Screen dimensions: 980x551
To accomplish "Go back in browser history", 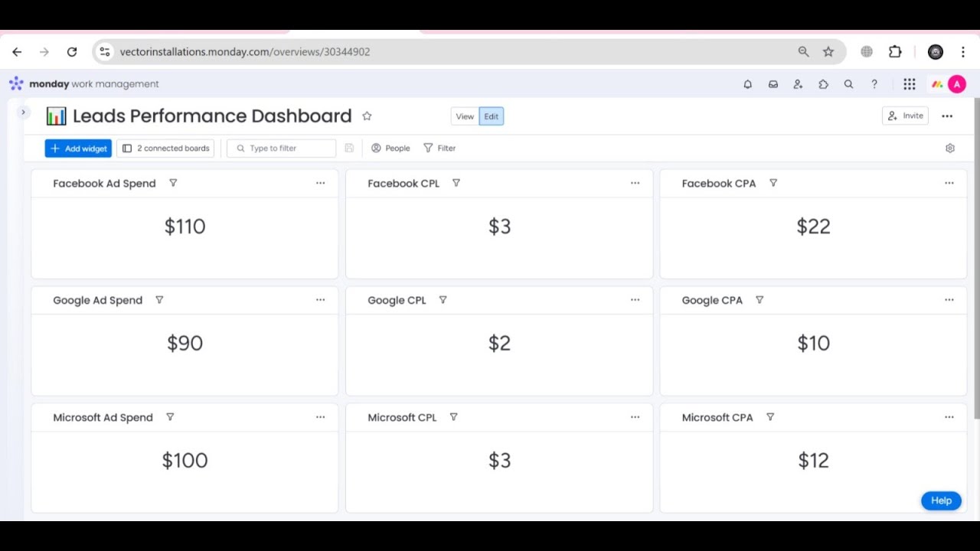I will [17, 52].
